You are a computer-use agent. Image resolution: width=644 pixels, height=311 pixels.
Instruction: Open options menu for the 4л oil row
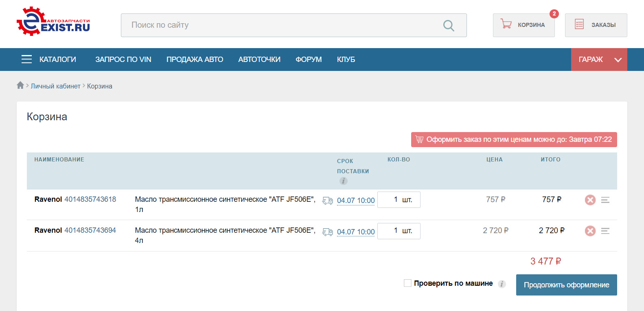point(605,231)
